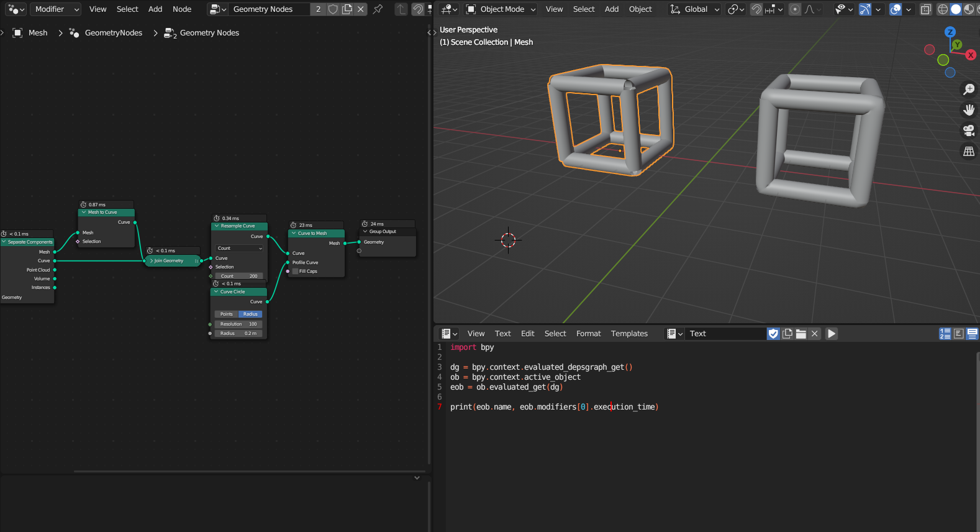Image resolution: width=980 pixels, height=532 pixels.
Task: Switch perspective/orthographic with the grid gizmo
Action: pyautogui.click(x=969, y=152)
